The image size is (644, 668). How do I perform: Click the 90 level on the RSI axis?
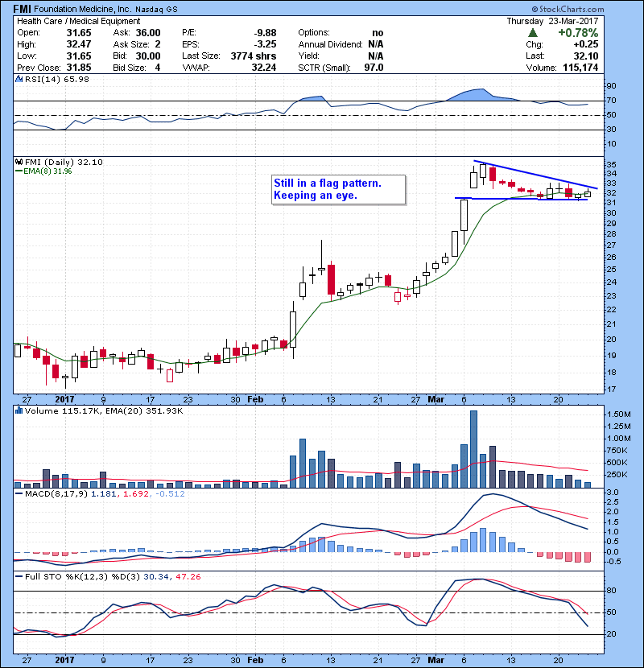[611, 86]
